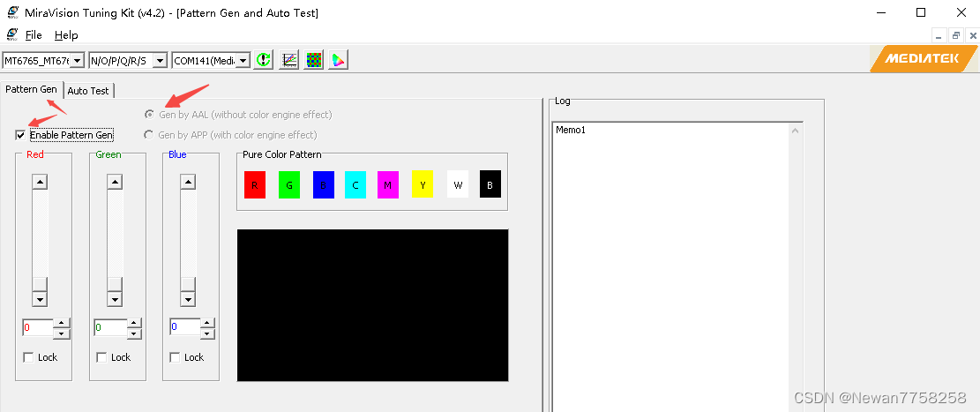
Task: Pick the red R pure color pattern
Action: coord(255,185)
